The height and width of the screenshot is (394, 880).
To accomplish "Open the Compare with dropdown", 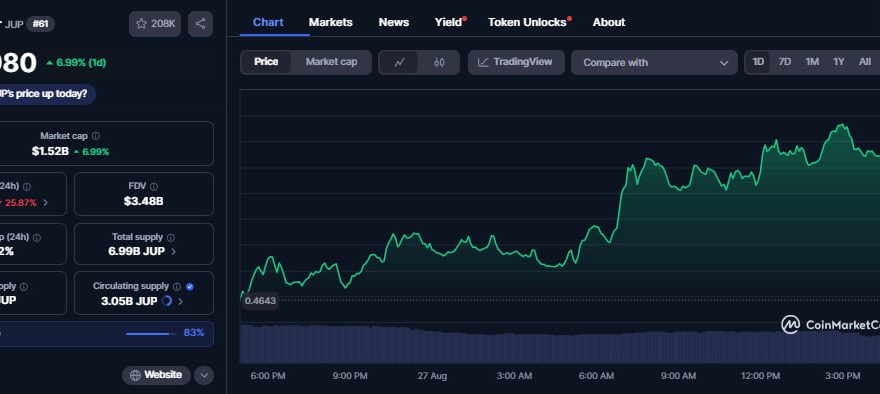I will (x=654, y=62).
